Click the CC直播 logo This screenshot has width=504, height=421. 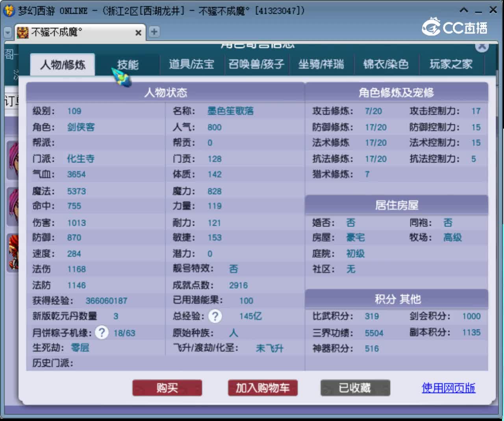455,27
